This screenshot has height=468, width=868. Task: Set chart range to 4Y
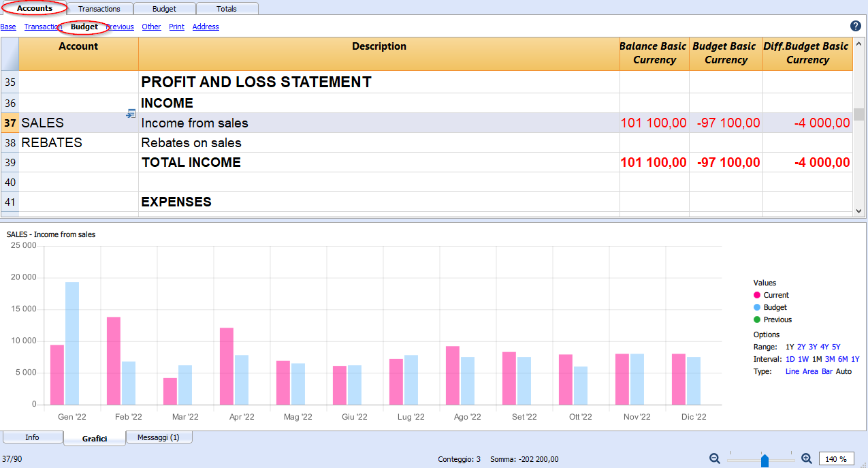[x=824, y=347]
